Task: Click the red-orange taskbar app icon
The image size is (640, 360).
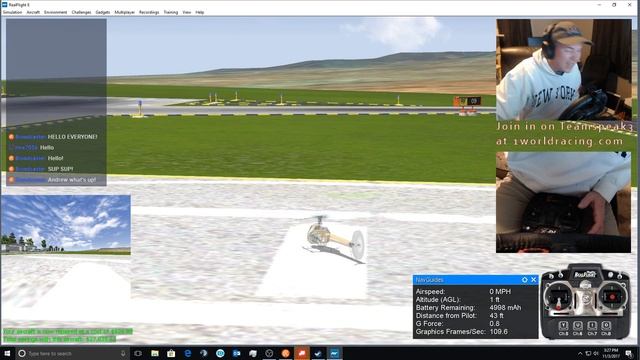Action: [x=302, y=353]
